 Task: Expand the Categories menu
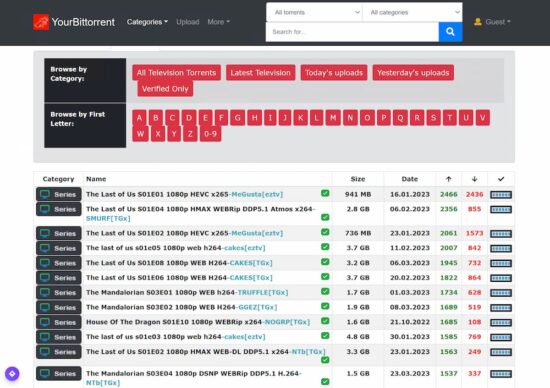pyautogui.click(x=147, y=22)
